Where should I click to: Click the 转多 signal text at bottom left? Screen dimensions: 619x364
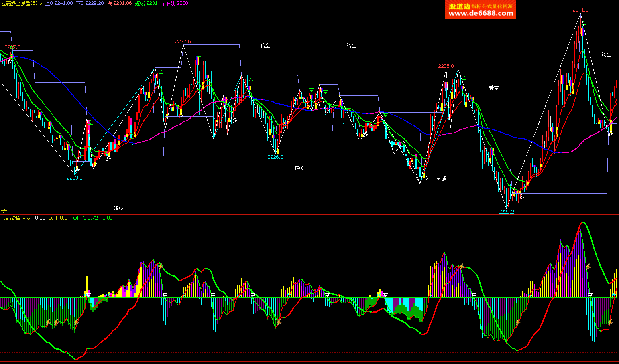tap(118, 208)
